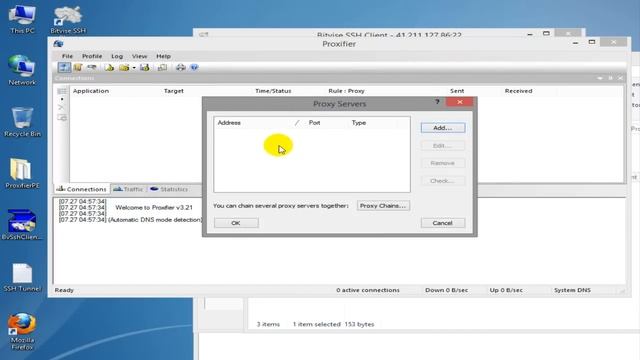Screen dimensions: 640x360
Task: Click the '(Automatic DNS mode detection)' log line
Action: tap(155, 220)
